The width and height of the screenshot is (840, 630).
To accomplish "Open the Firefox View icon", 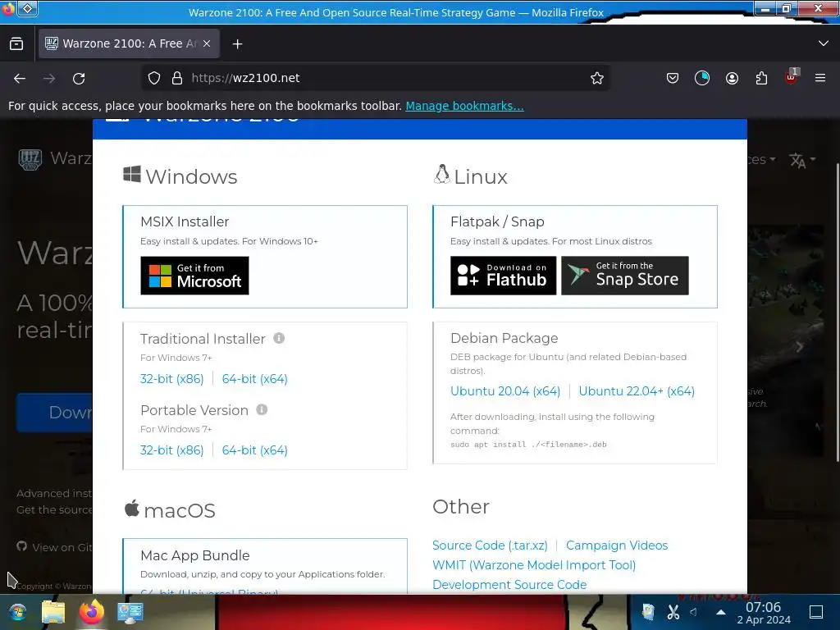I will (16, 43).
